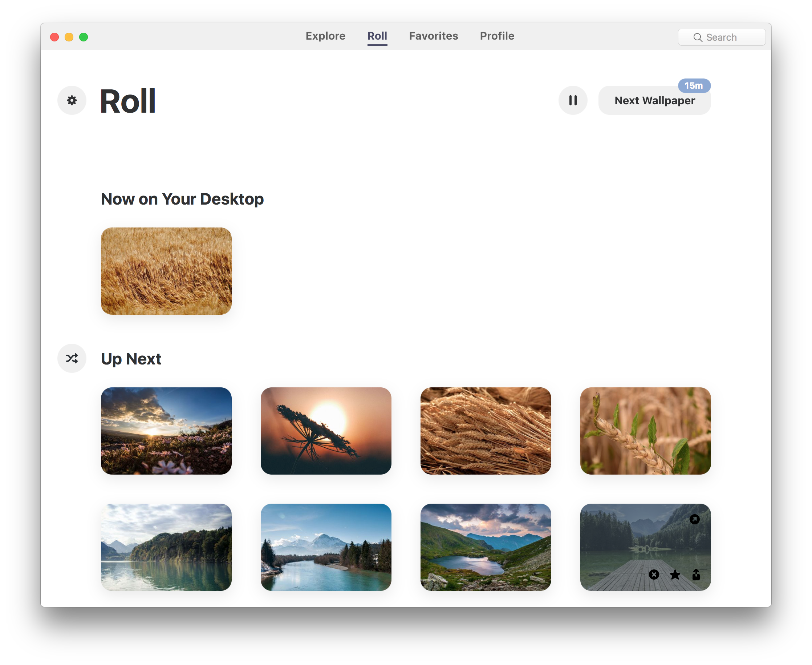The width and height of the screenshot is (812, 665).
Task: Close the window with red button
Action: (x=54, y=37)
